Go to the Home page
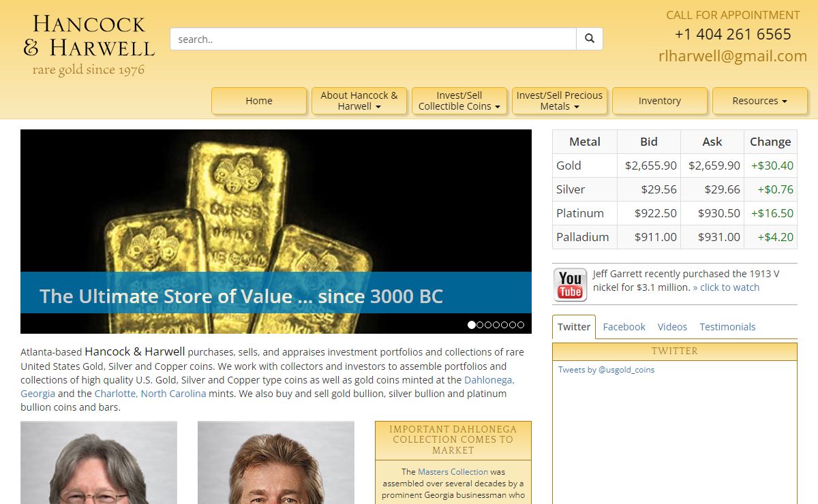This screenshot has height=504, width=818. [x=259, y=101]
